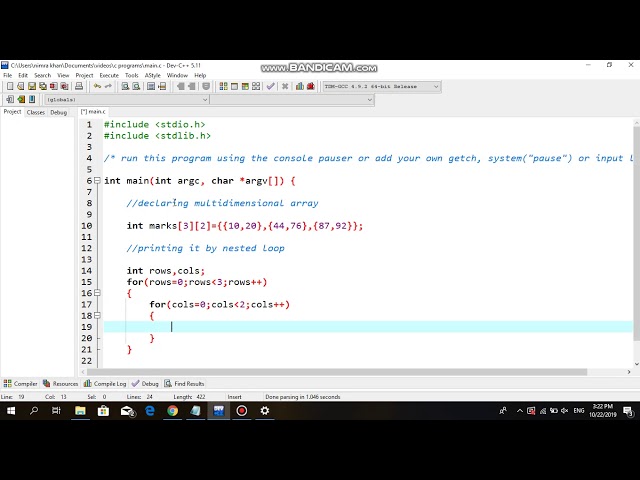Click the Goto Line toolbar icon
The height and width of the screenshot is (480, 640).
(x=162, y=86)
